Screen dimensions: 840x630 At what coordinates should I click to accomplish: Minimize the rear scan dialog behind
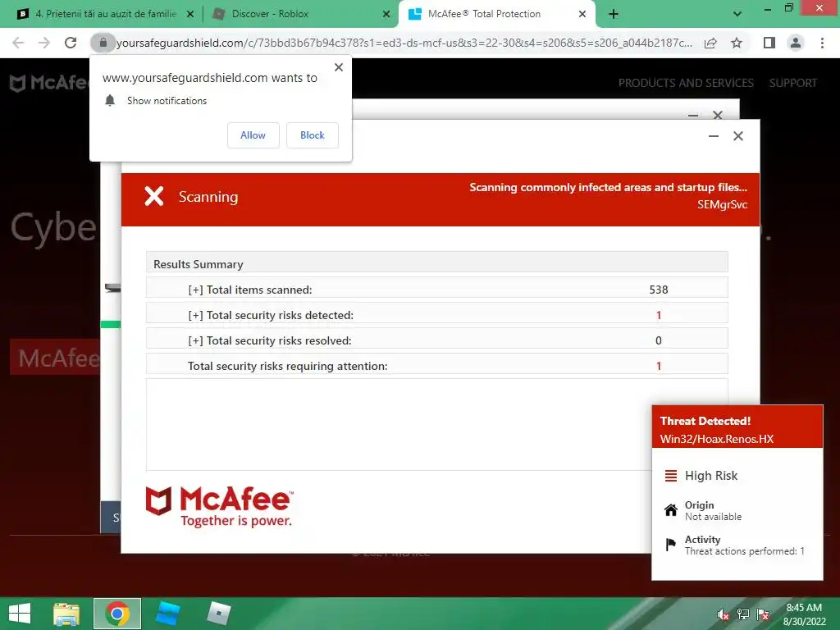[x=692, y=115]
